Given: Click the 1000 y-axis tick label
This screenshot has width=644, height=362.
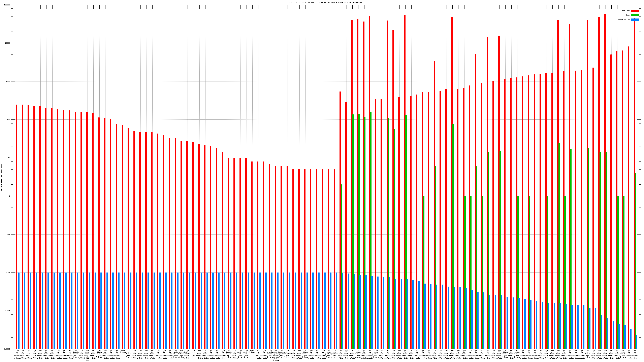Looking at the screenshot, I should click(8, 81).
